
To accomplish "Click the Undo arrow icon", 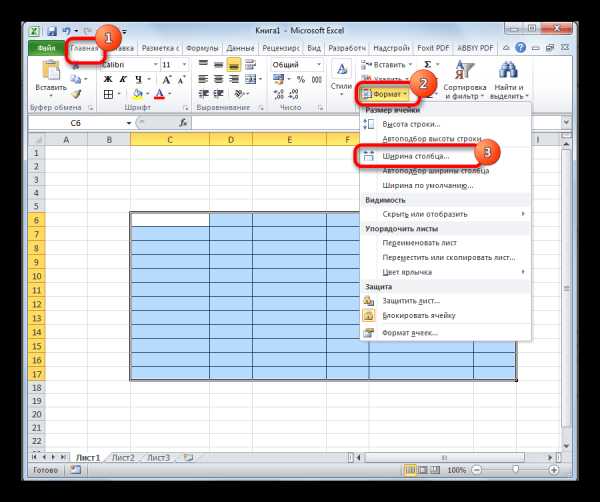I will tap(67, 31).
